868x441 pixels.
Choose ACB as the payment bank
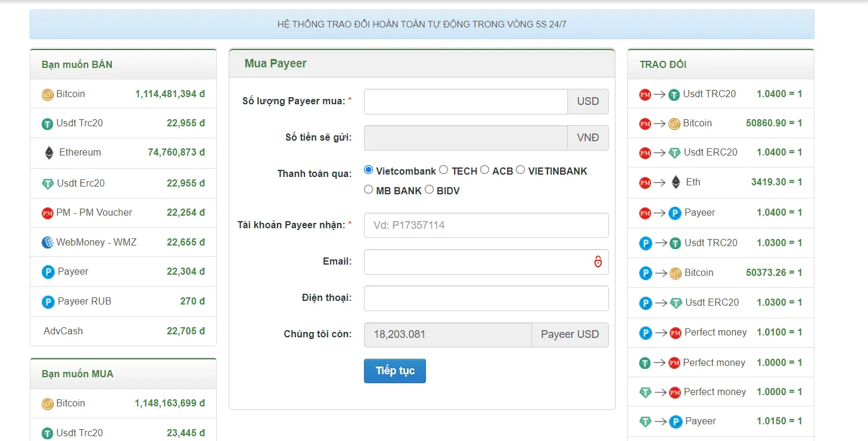[x=484, y=170]
